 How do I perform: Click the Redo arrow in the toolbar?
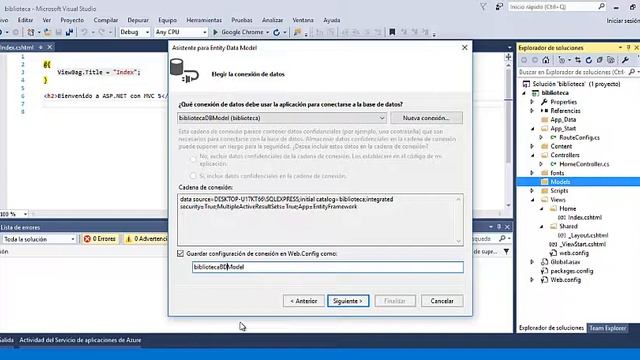click(x=102, y=32)
